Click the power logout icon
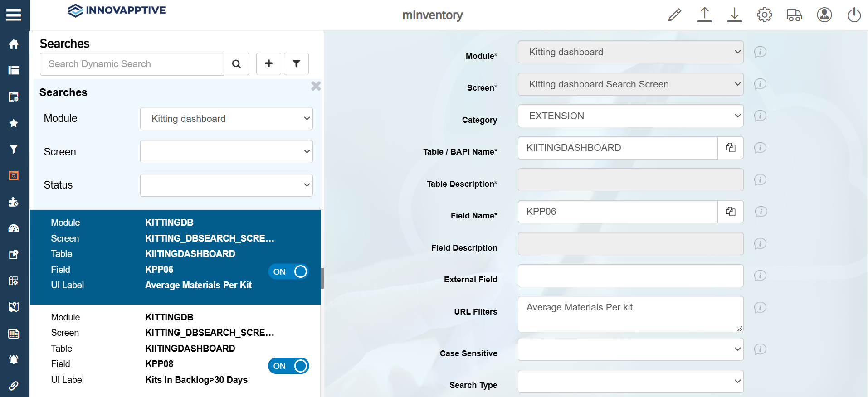This screenshot has height=397, width=868. pyautogui.click(x=854, y=15)
